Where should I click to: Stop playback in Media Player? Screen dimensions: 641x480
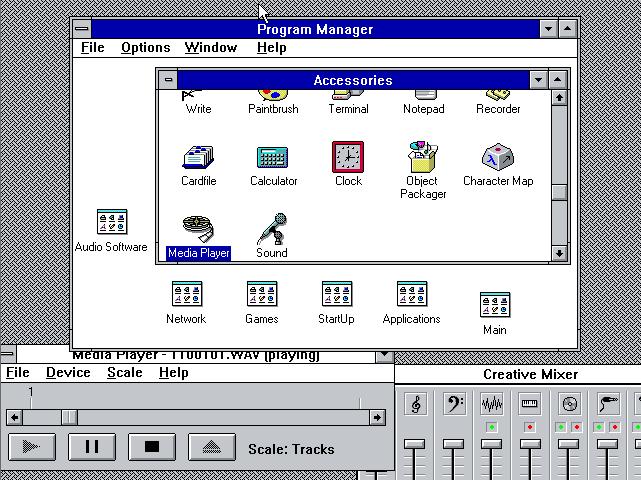click(152, 447)
